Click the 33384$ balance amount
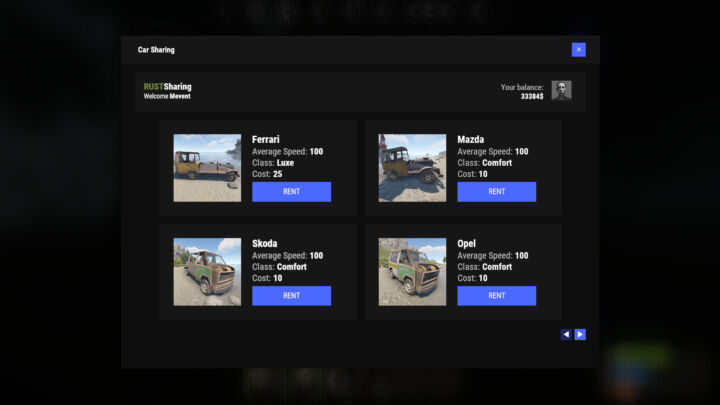The height and width of the screenshot is (405, 720). coord(532,97)
